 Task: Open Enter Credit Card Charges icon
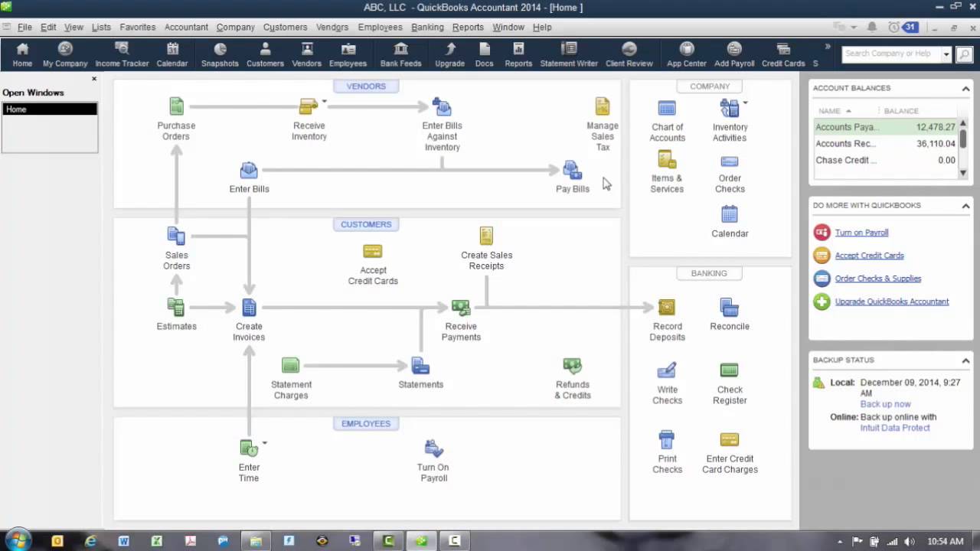(730, 439)
